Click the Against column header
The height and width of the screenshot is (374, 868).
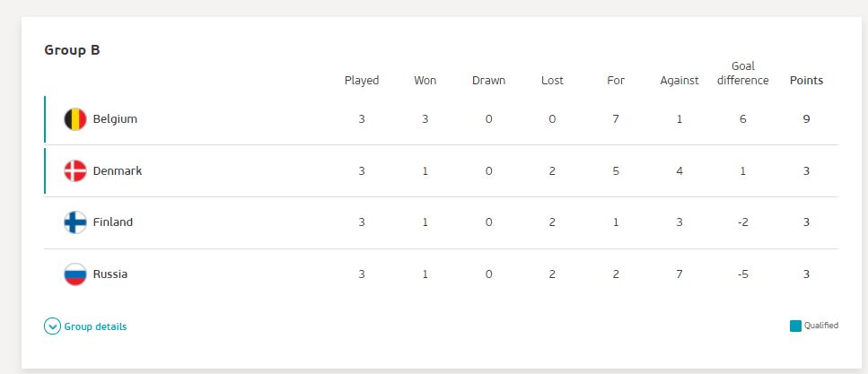(679, 80)
